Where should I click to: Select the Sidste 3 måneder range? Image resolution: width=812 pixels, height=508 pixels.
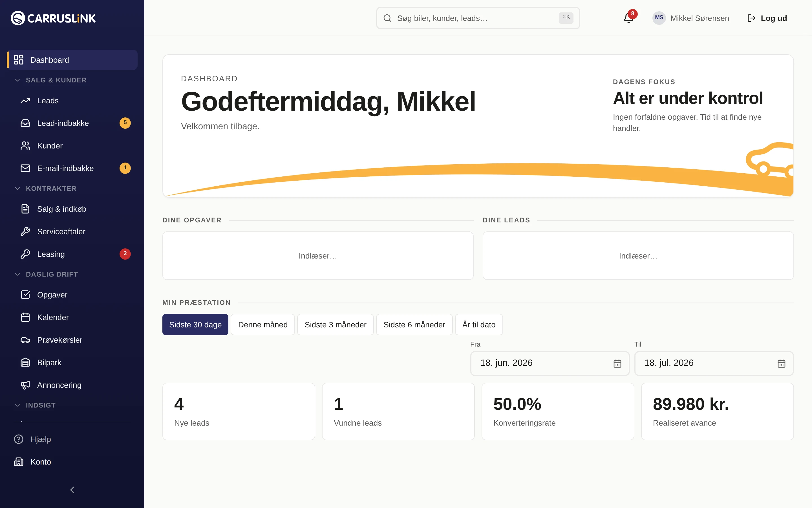[335, 324]
